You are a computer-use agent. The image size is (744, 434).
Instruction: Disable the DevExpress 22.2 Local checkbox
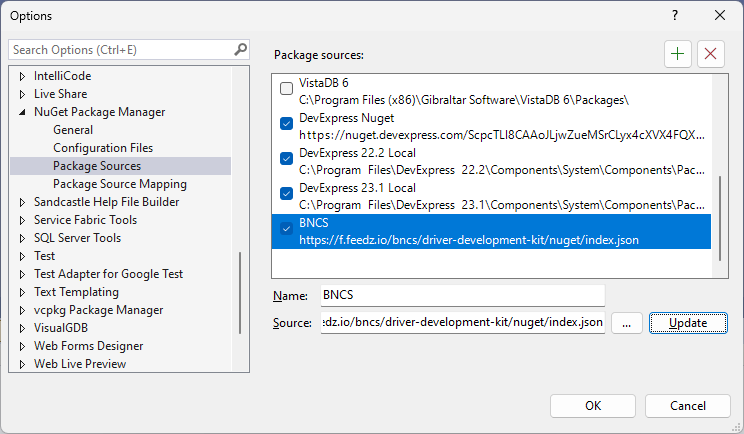(x=287, y=158)
